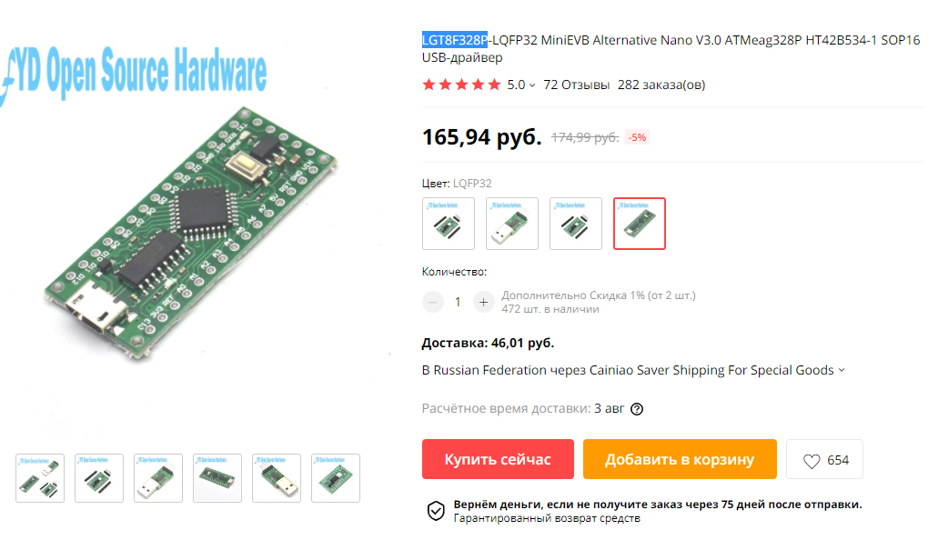The width and height of the screenshot is (928, 560).
Task: Click the Добавить в корзину button
Action: 680,459
